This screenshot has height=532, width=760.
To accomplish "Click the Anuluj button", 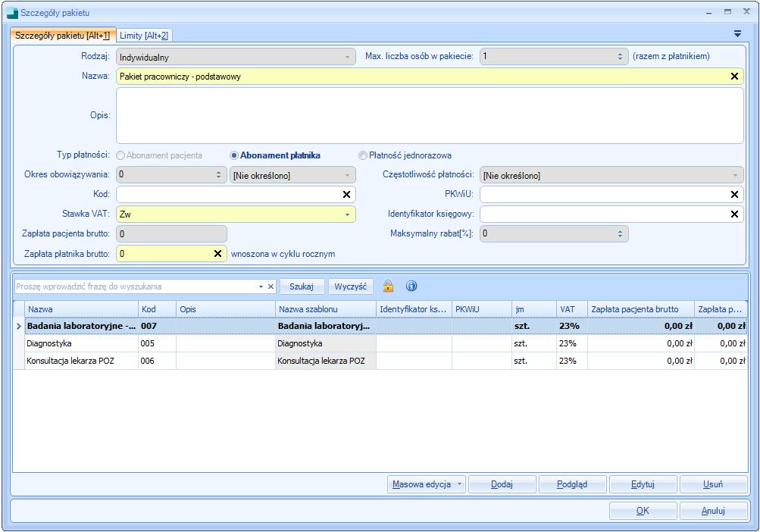I will pyautogui.click(x=713, y=511).
